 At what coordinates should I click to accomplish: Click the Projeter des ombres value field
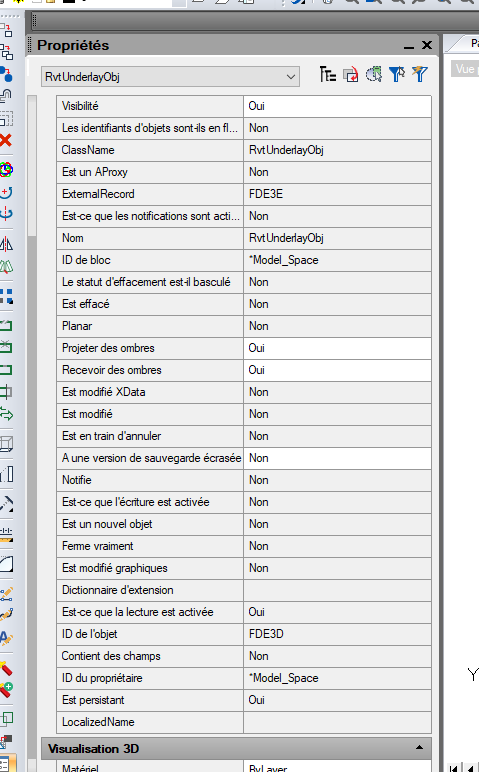[337, 348]
